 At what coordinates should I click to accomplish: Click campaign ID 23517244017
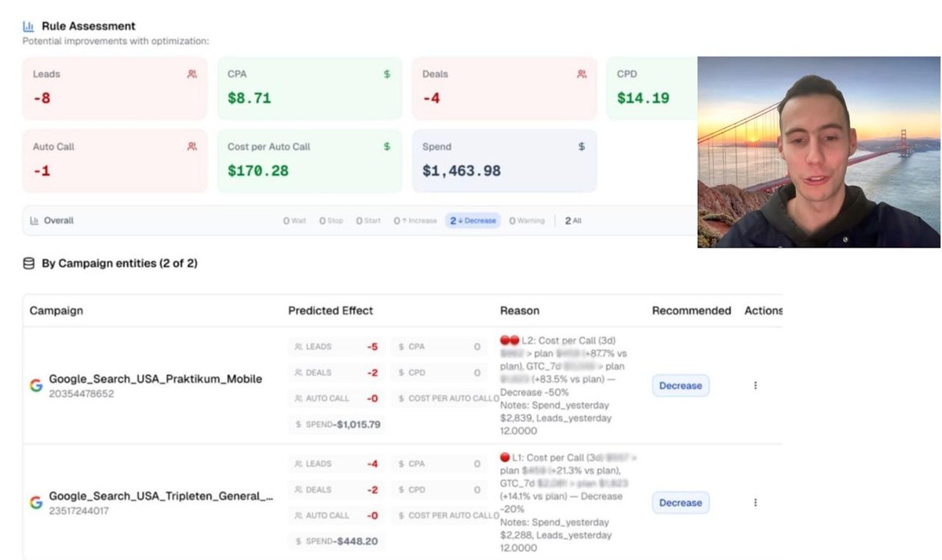[x=79, y=511]
